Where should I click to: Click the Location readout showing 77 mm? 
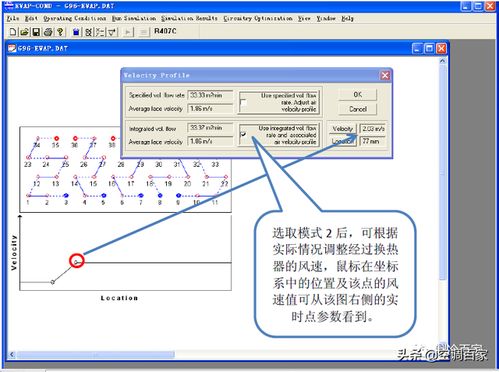click(373, 141)
